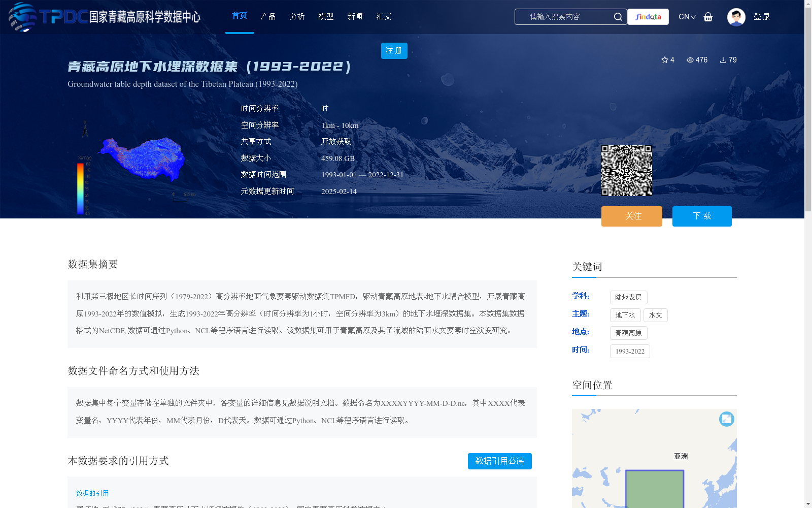The image size is (812, 508).
Task: Open the 数据引用必读 citation guide
Action: tap(499, 461)
